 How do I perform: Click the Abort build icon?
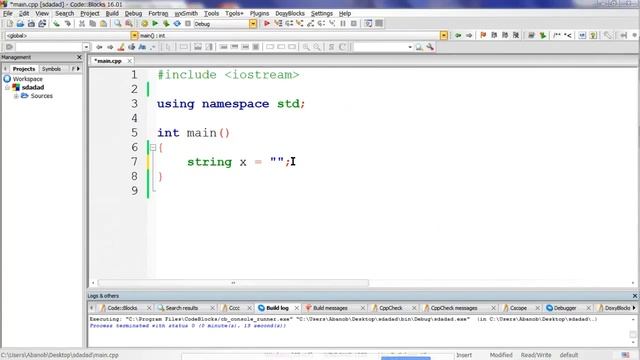188,24
